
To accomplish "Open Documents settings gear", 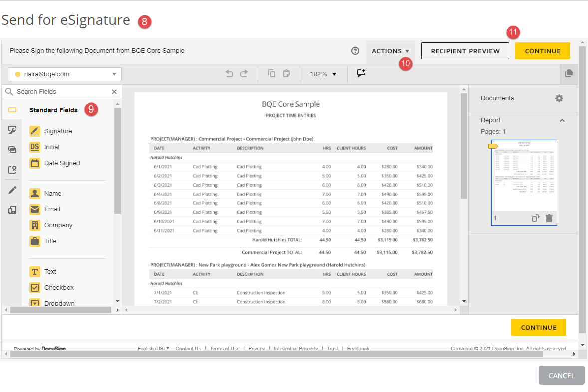I will (x=559, y=98).
